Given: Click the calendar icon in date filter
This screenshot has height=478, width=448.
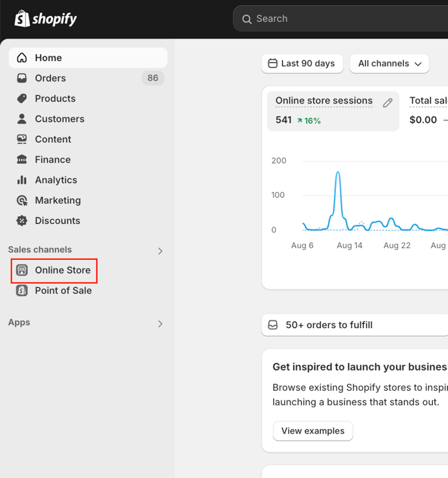Looking at the screenshot, I should pyautogui.click(x=272, y=63).
